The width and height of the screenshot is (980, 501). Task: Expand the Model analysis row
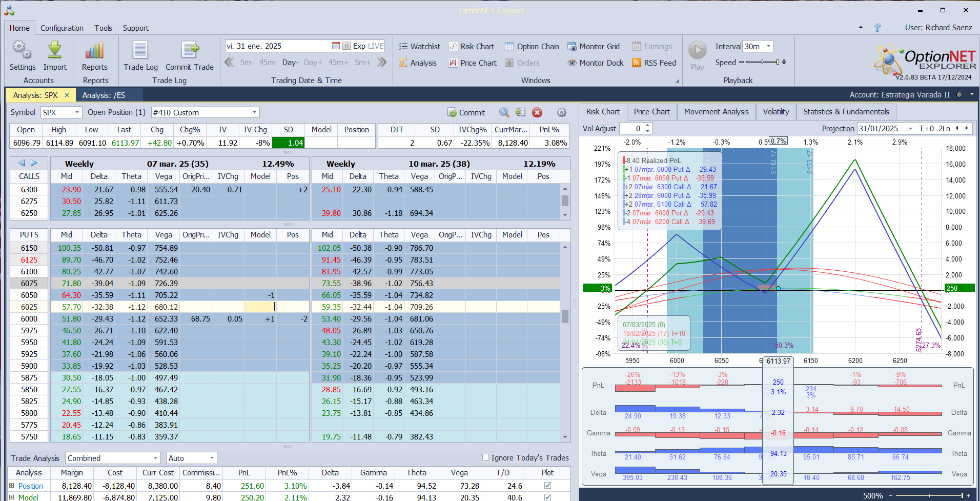click(12, 497)
